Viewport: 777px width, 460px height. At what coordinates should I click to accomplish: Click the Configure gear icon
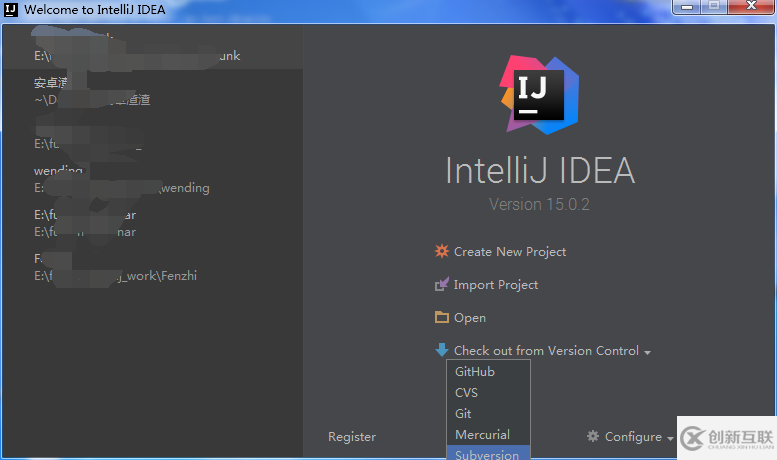[x=593, y=436]
